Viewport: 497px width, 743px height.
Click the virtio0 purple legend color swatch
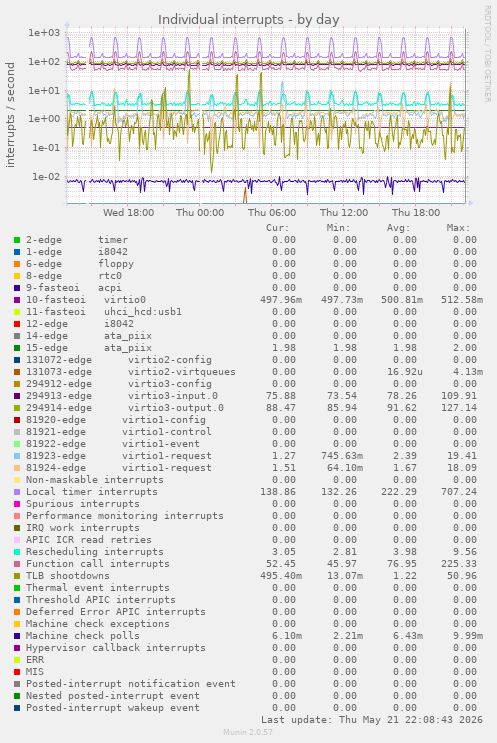point(17,300)
